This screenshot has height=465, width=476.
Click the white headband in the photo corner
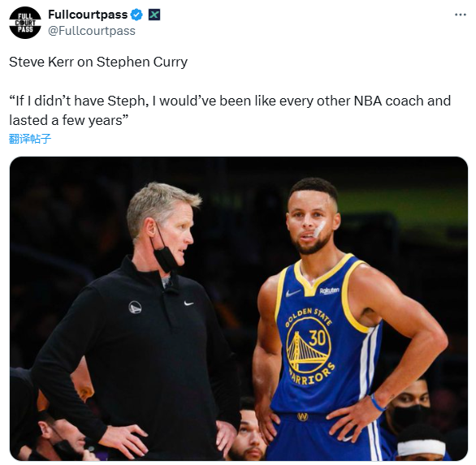tap(422, 448)
